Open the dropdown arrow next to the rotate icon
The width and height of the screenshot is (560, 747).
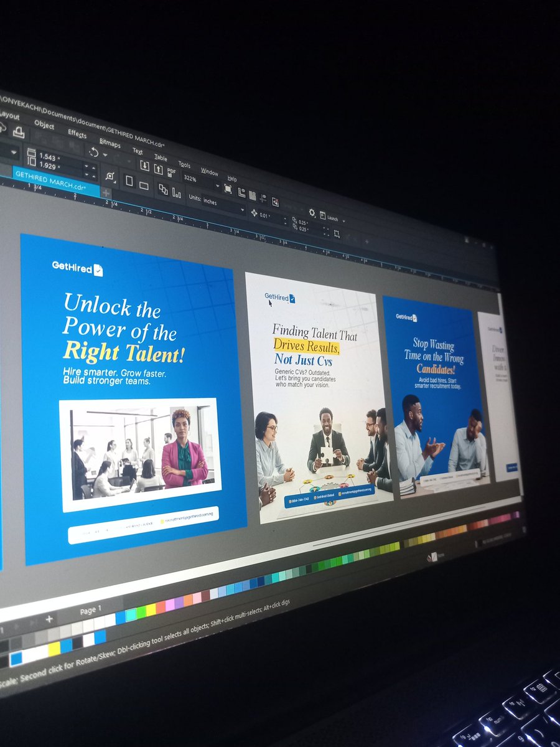[105, 155]
